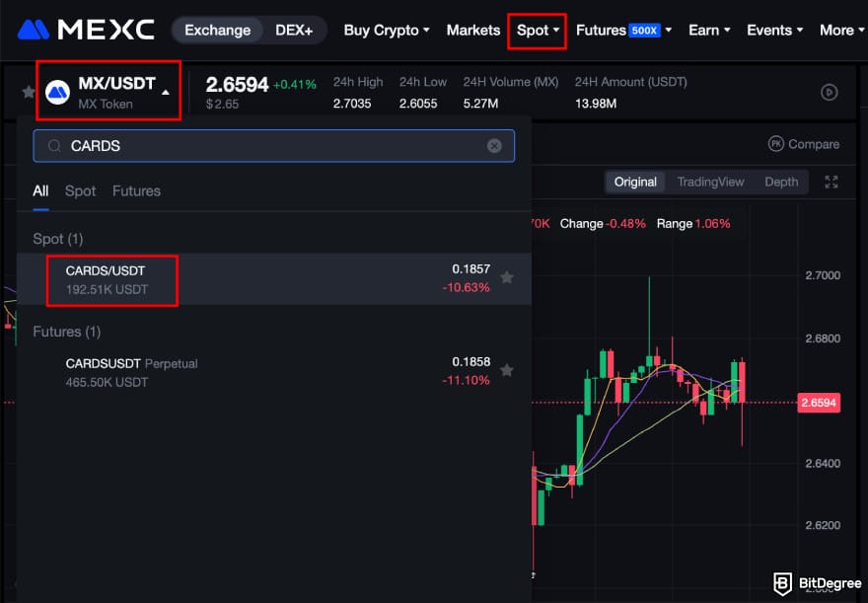
Task: Click the 2.6800 price axis label
Action: (x=823, y=339)
